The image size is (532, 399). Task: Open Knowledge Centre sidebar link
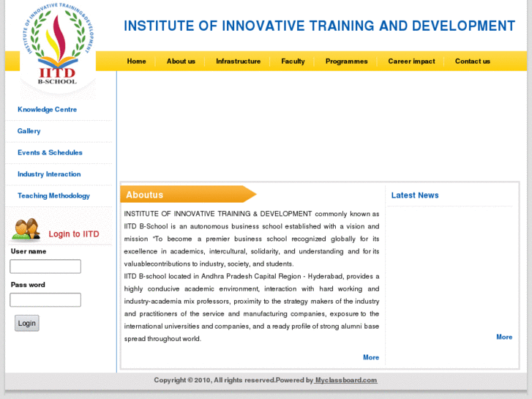(47, 110)
